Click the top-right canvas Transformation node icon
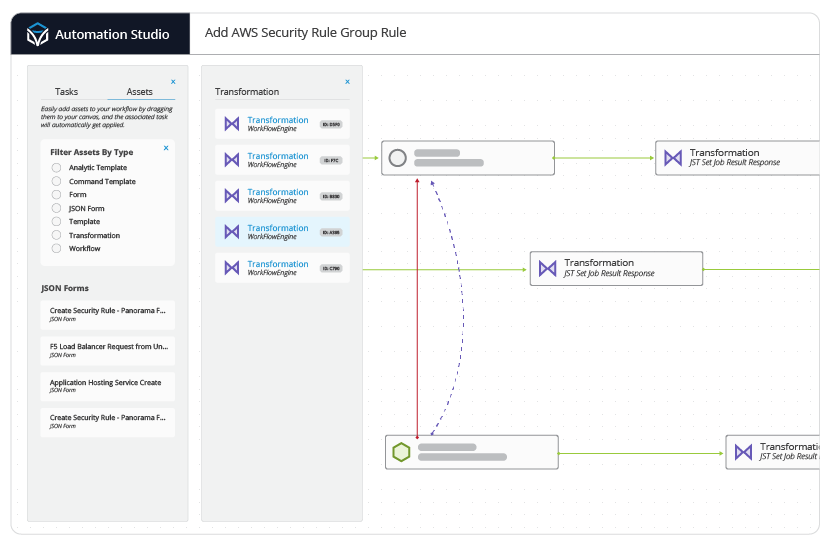This screenshot has height=547, width=838. point(673,158)
